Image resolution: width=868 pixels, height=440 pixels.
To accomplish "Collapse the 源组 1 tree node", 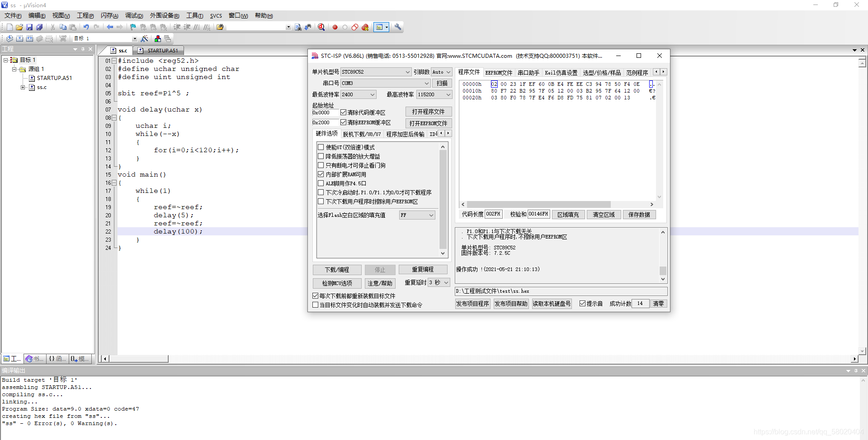I will pos(14,69).
